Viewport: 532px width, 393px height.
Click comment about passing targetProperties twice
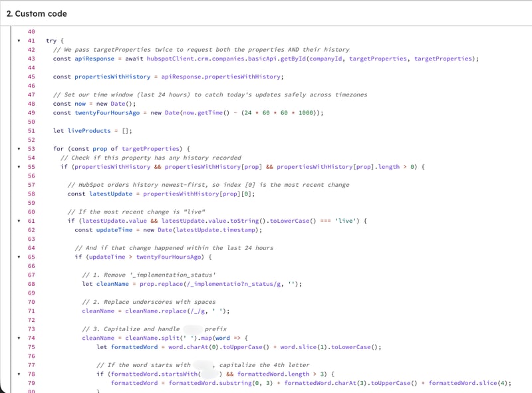point(201,50)
